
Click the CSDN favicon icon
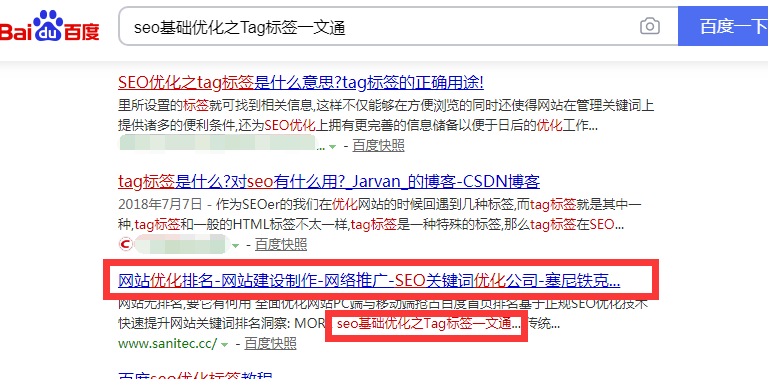(x=125, y=244)
